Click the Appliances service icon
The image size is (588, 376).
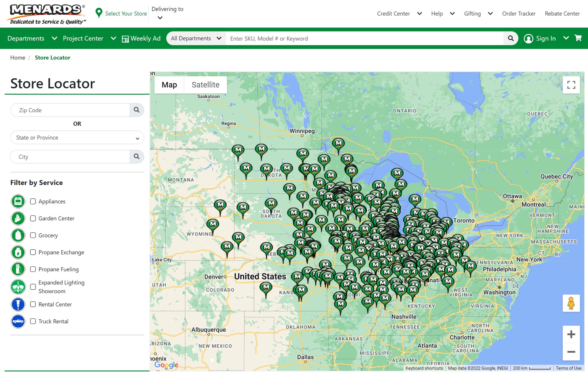(18, 201)
